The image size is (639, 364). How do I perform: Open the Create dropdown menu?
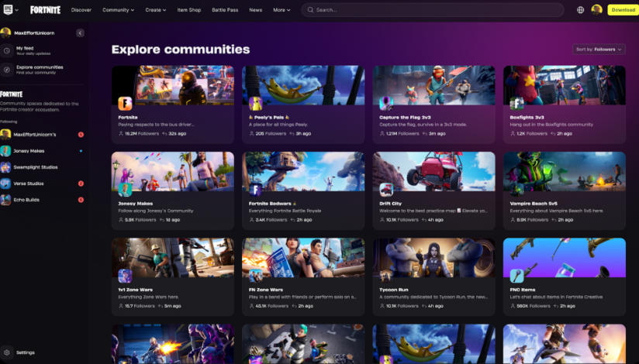[x=156, y=10]
